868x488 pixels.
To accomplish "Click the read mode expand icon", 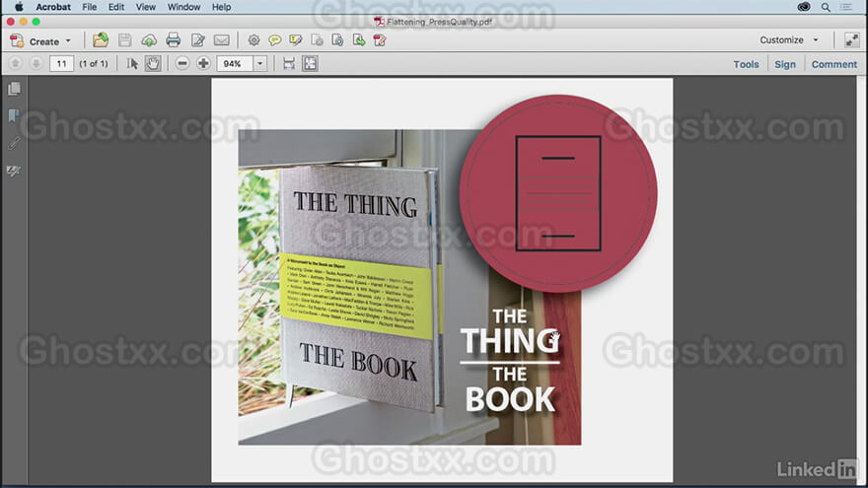I will point(851,39).
